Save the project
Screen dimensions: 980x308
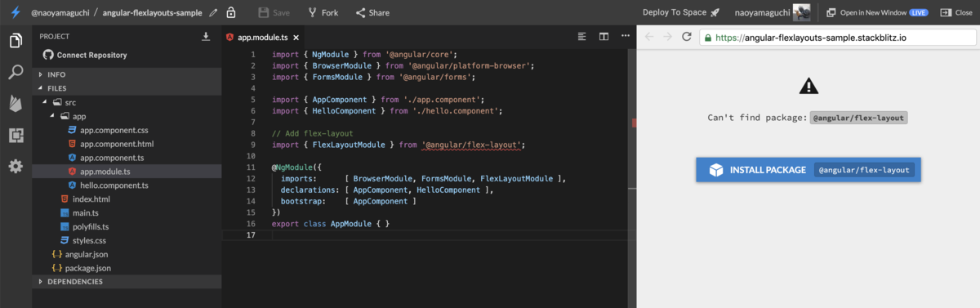pos(274,13)
